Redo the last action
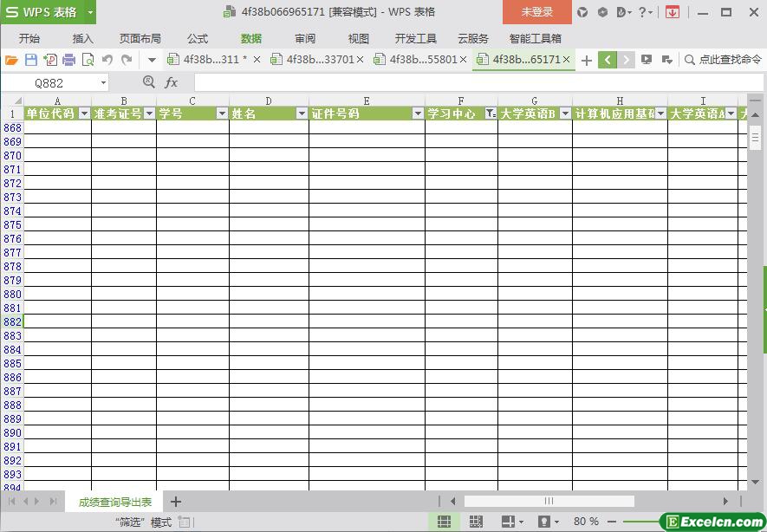Viewport: 767px width, 532px height. [127, 60]
